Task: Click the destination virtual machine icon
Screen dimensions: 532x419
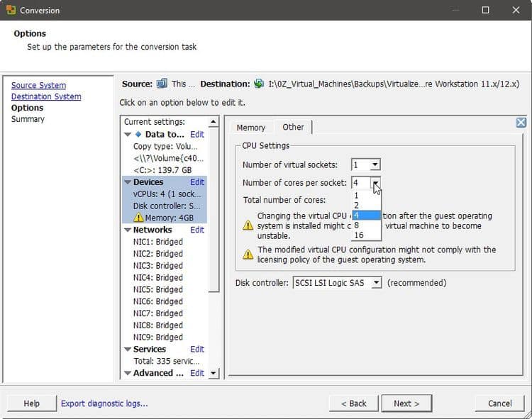Action: pyautogui.click(x=259, y=84)
